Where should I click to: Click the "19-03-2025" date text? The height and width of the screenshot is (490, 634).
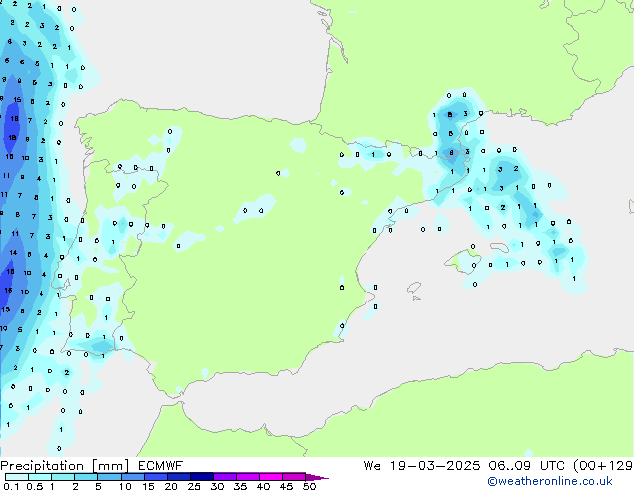(x=435, y=466)
